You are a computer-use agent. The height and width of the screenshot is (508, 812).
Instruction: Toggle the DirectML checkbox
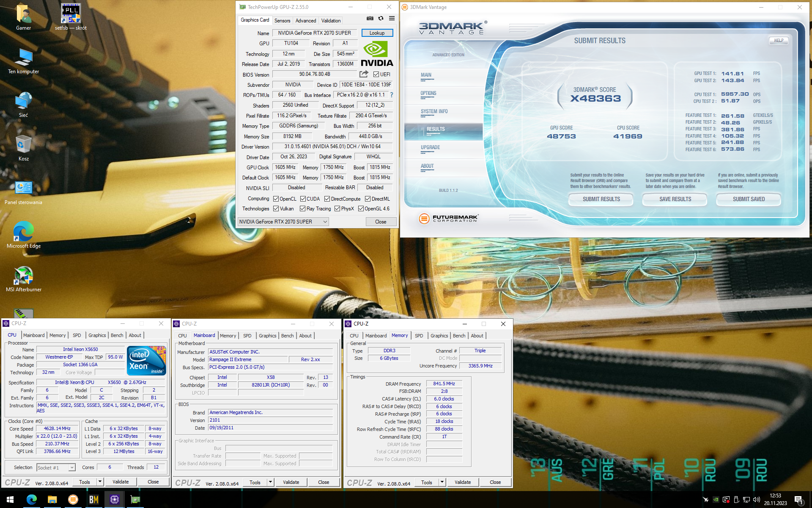pos(368,199)
